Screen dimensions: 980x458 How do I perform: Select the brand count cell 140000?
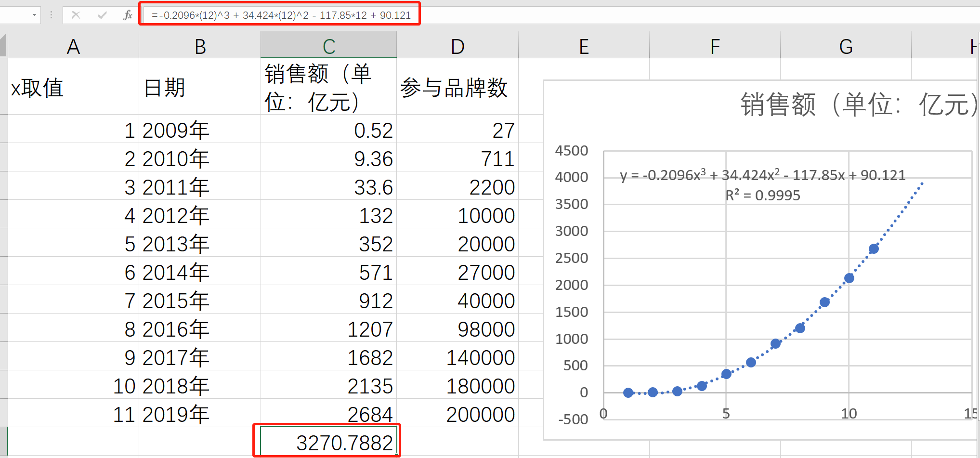point(457,356)
